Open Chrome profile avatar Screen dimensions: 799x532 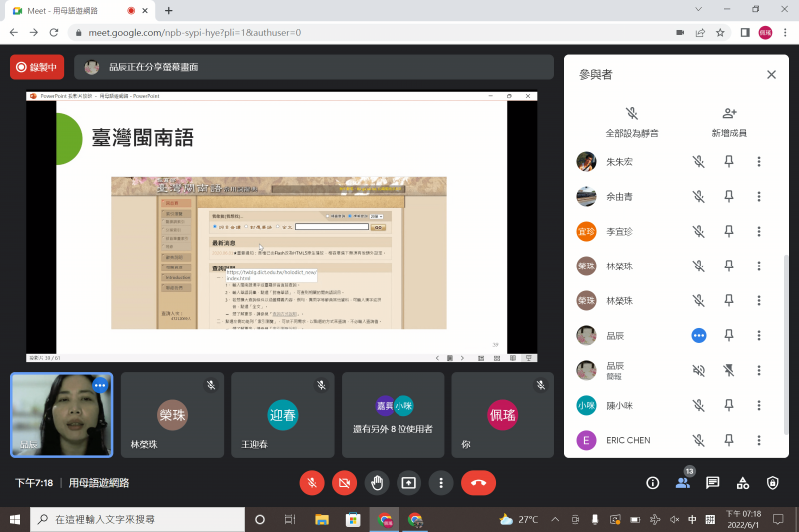[765, 33]
